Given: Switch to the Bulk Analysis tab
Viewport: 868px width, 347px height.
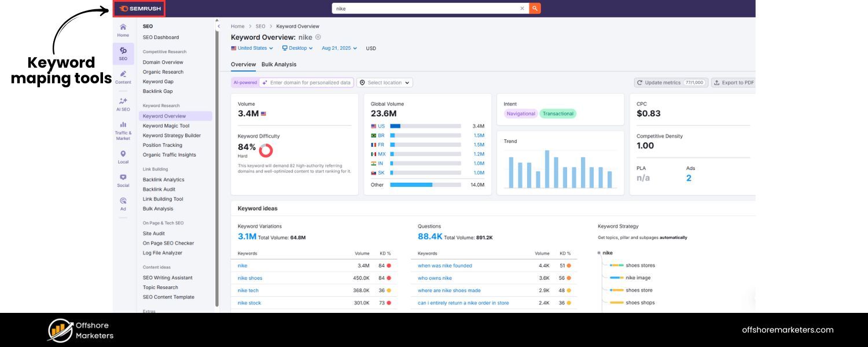Looking at the screenshot, I should 279,64.
